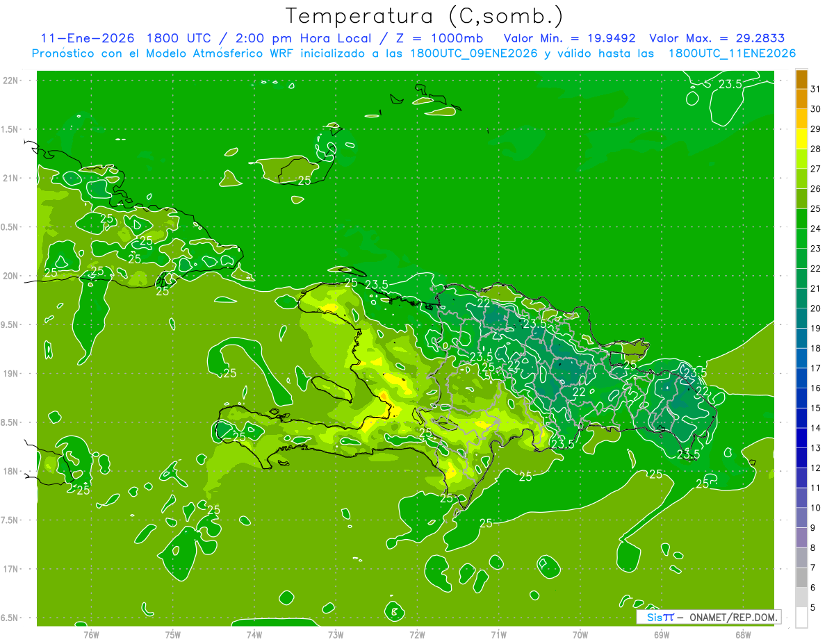Image resolution: width=834 pixels, height=644 pixels.
Task: Click the legend value label "31"
Action: 816,89
